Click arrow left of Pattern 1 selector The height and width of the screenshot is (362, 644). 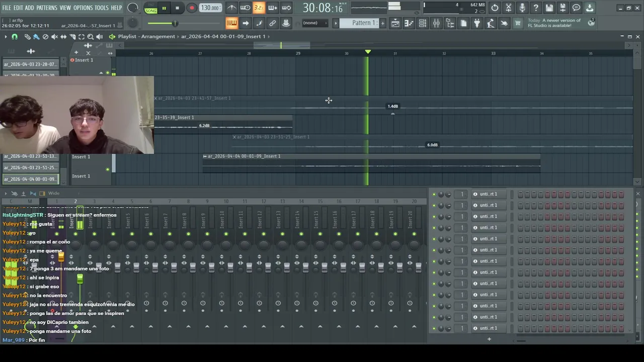pyautogui.click(x=336, y=23)
